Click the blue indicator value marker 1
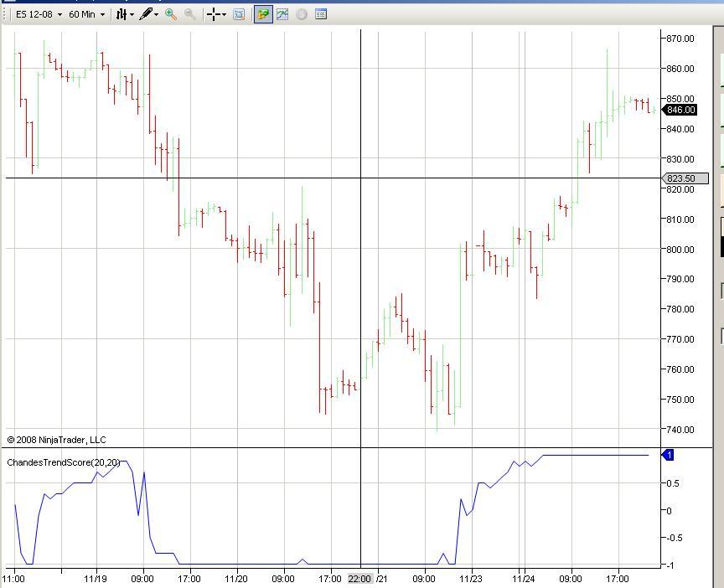The height and width of the screenshot is (588, 724). tap(668, 455)
